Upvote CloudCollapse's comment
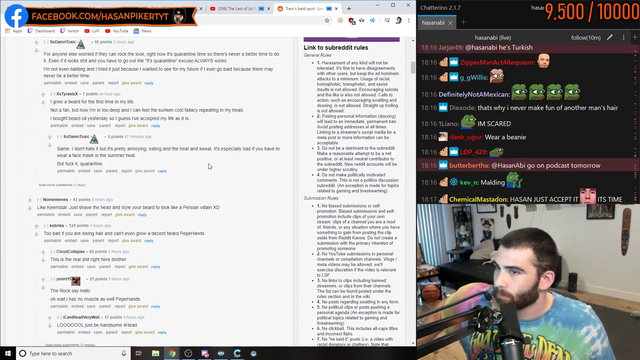Screen dimensions: 640x360 point(43,252)
